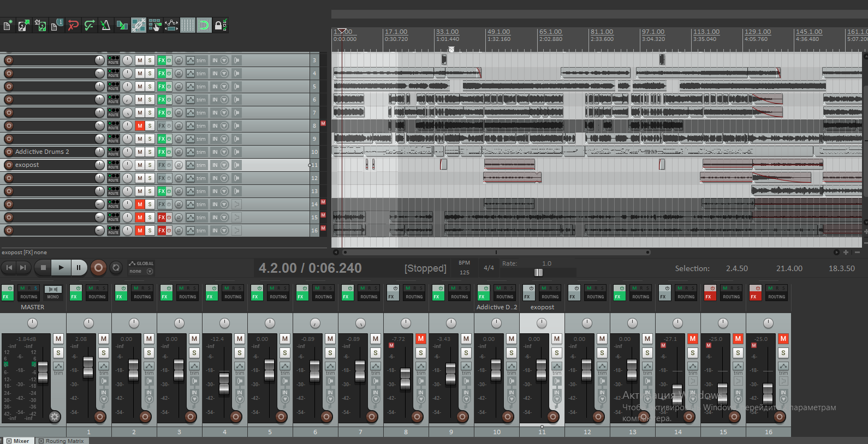
Task: Open ROUTING on the MASTER mixer strip
Action: [28, 293]
